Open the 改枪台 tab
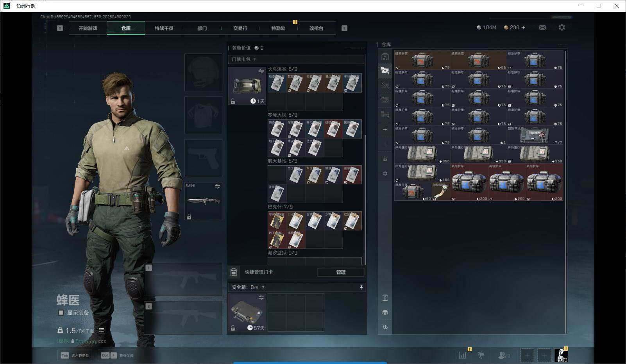Image resolution: width=626 pixels, height=364 pixels. pyautogui.click(x=316, y=28)
